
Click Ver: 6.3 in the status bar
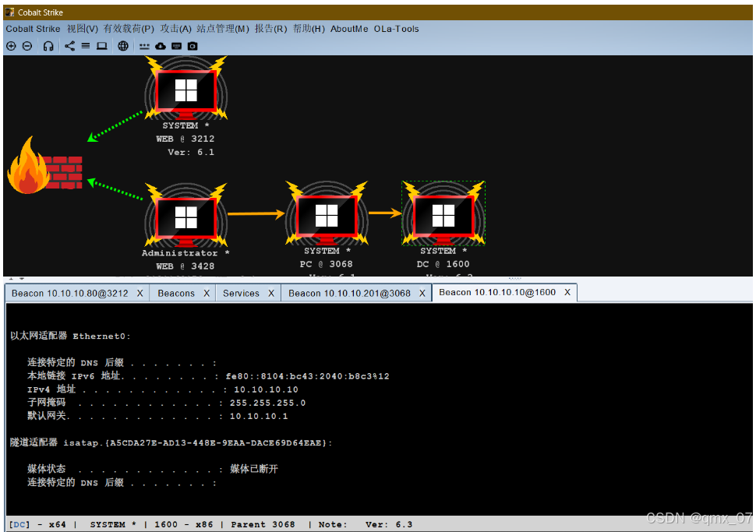click(389, 524)
